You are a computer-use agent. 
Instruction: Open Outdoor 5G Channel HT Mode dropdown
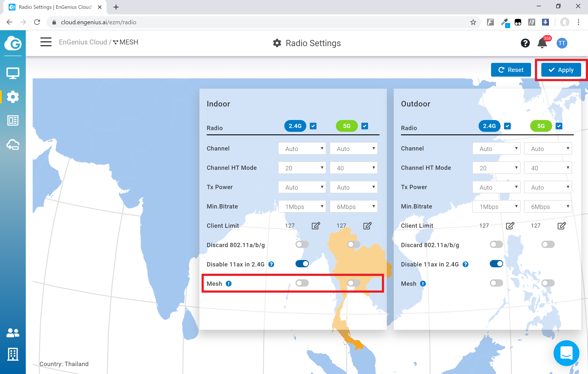548,168
